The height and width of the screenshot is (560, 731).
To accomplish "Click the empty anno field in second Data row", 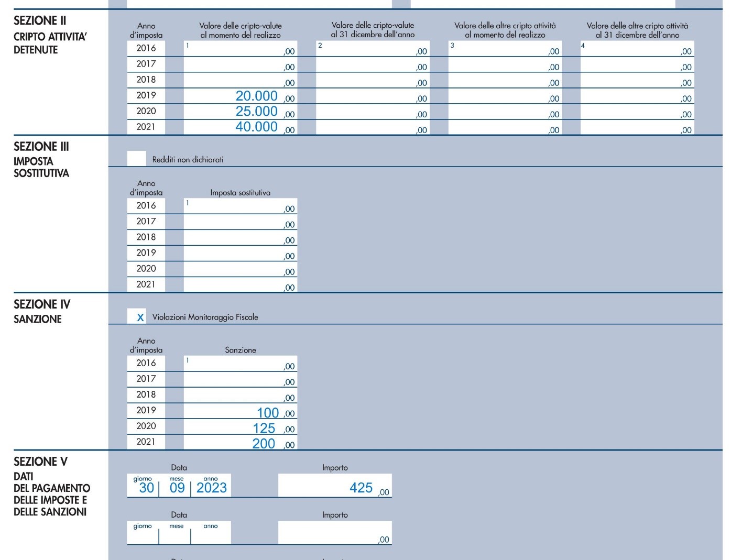I will pyautogui.click(x=211, y=533).
